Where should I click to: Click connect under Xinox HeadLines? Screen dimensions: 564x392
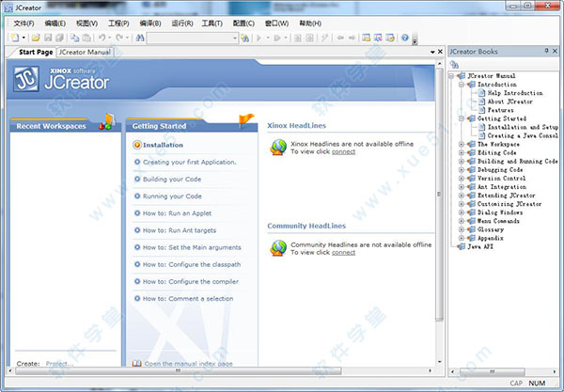(x=343, y=151)
